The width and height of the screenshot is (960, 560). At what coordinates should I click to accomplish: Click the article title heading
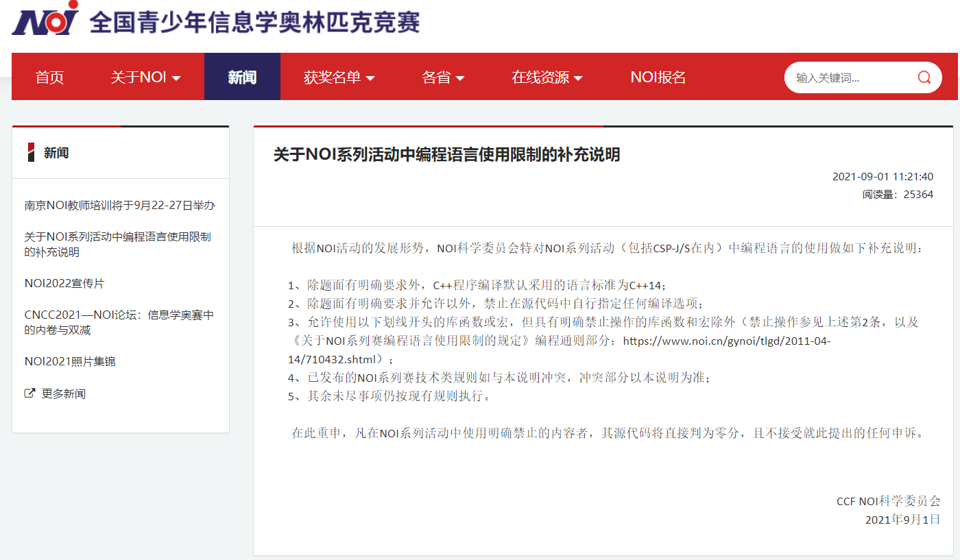(447, 154)
